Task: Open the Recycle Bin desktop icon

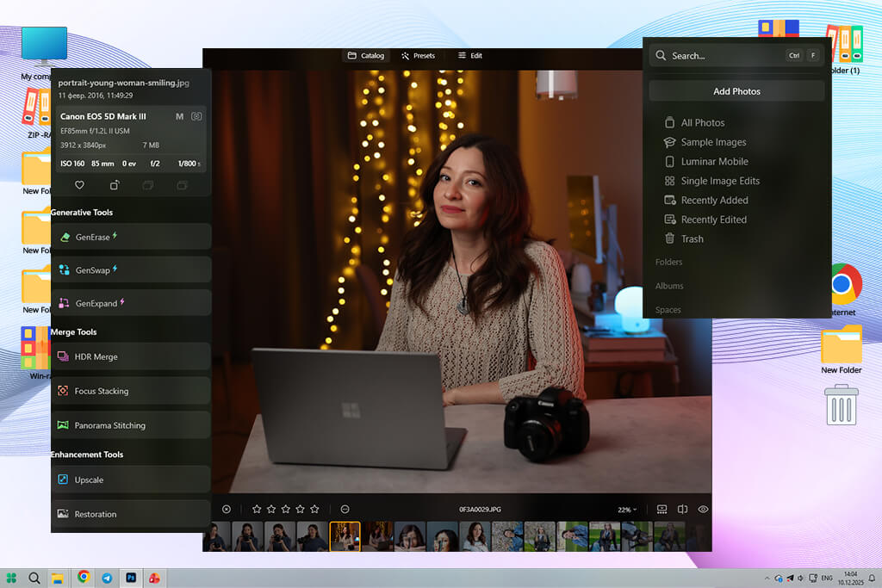Action: pyautogui.click(x=842, y=404)
